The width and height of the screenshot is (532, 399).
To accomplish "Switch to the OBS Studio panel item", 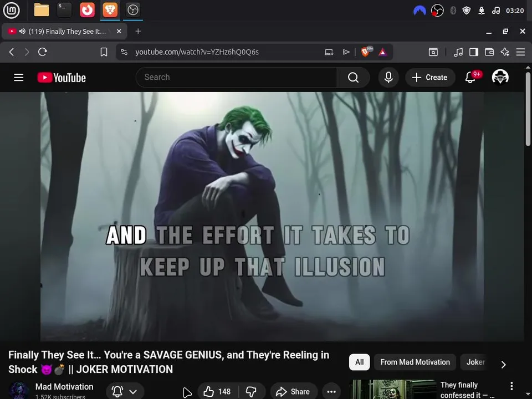I will click(x=132, y=10).
